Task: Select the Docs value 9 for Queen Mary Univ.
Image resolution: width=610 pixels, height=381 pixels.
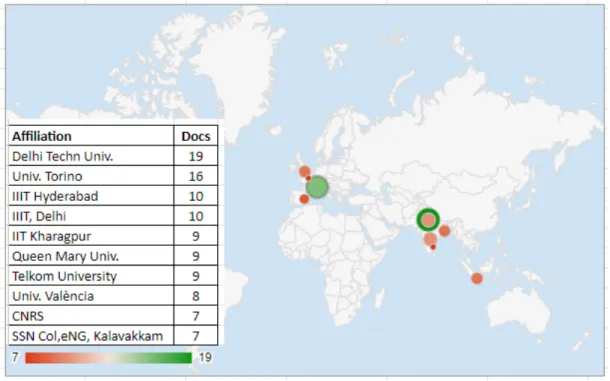Action: point(196,256)
